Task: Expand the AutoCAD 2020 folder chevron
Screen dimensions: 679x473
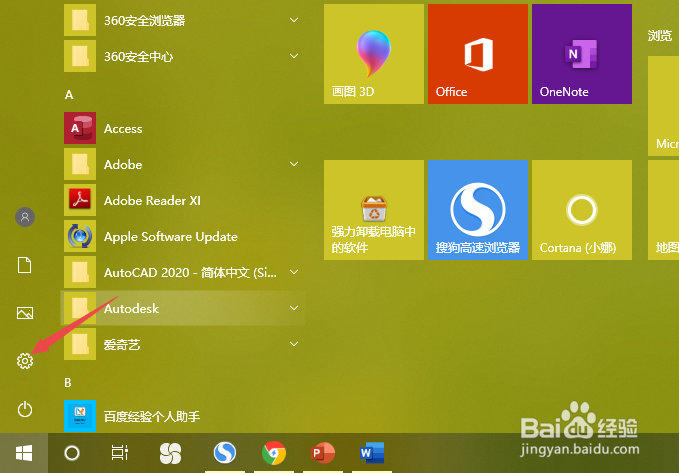Action: (294, 272)
